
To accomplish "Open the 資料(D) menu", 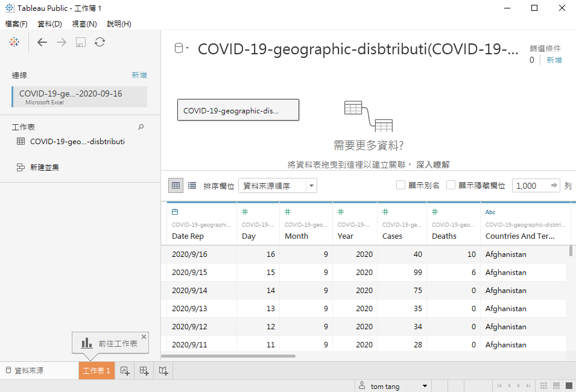I will pyautogui.click(x=49, y=24).
